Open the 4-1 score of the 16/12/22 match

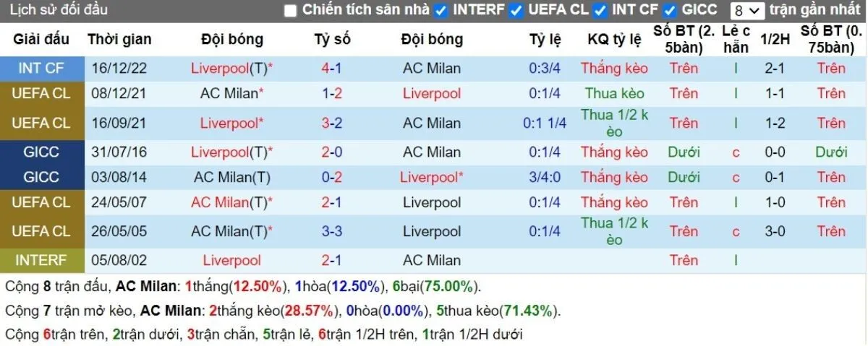332,69
